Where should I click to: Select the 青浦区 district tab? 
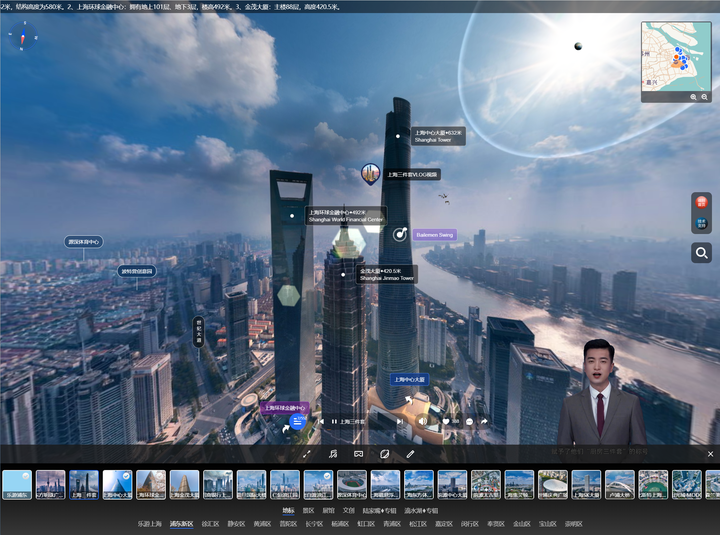[x=392, y=524]
